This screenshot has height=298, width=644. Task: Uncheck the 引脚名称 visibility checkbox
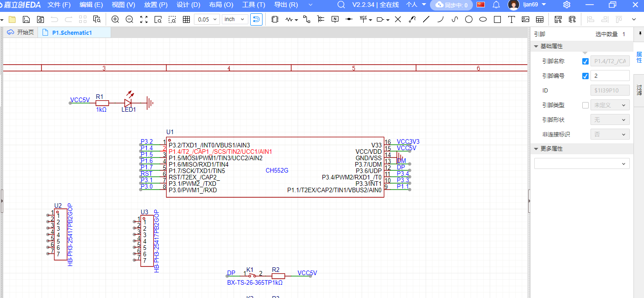(x=585, y=61)
